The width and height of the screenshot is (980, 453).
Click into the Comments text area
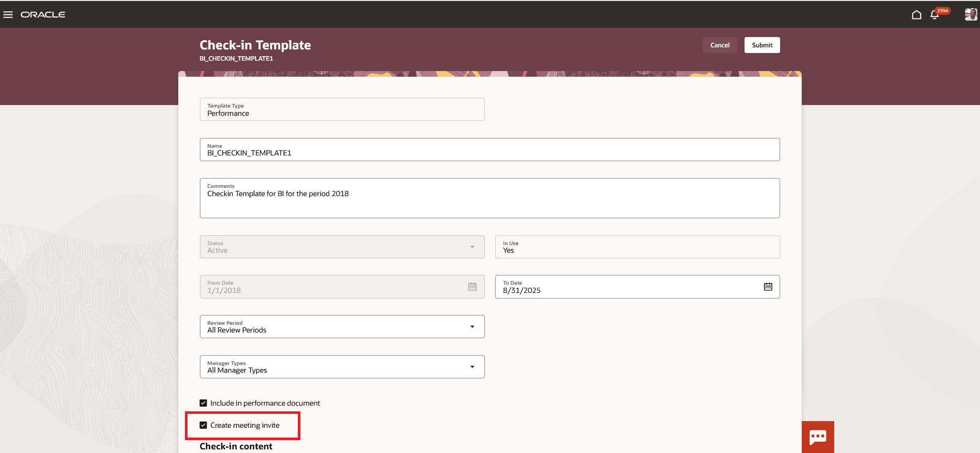pos(489,198)
